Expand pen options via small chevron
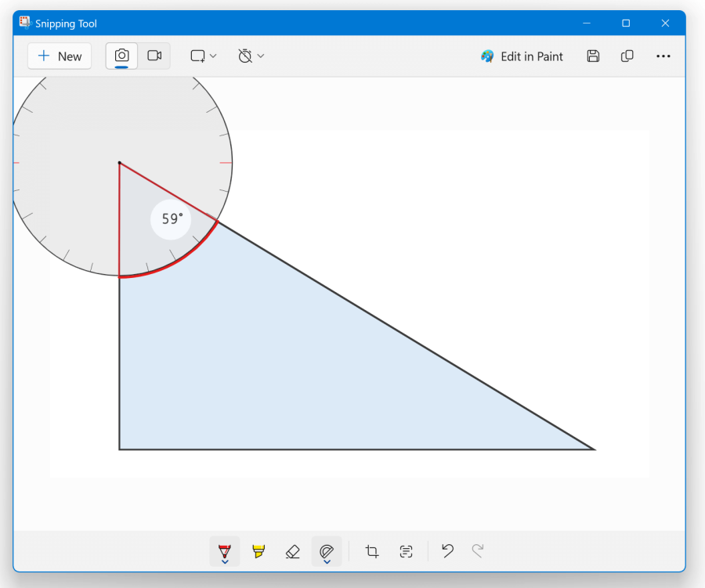Screen dimensions: 705x588 [225, 561]
